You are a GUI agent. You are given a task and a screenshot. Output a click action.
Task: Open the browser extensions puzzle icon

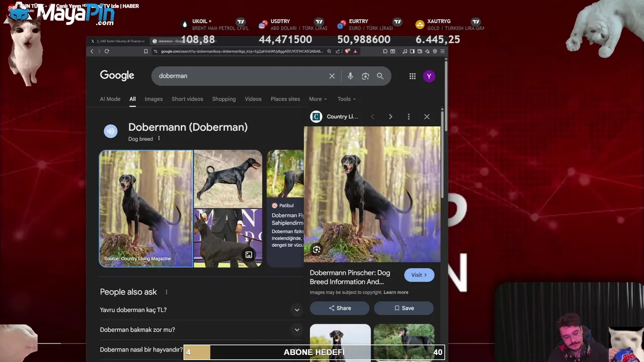tap(385, 51)
